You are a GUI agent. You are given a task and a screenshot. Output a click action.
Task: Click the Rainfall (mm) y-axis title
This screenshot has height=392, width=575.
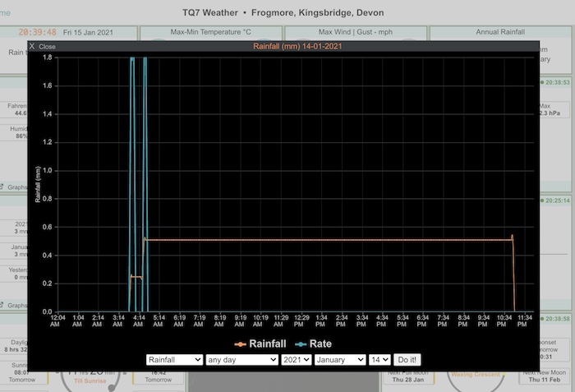tap(38, 184)
